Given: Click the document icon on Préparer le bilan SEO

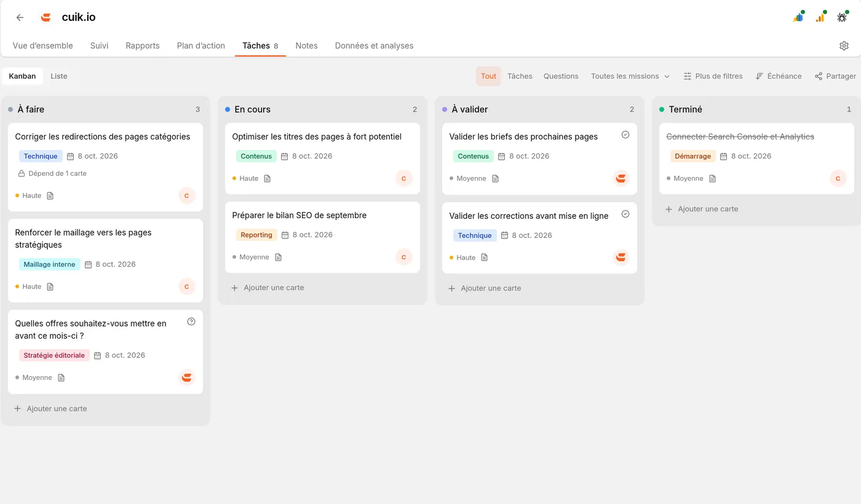Looking at the screenshot, I should [278, 257].
